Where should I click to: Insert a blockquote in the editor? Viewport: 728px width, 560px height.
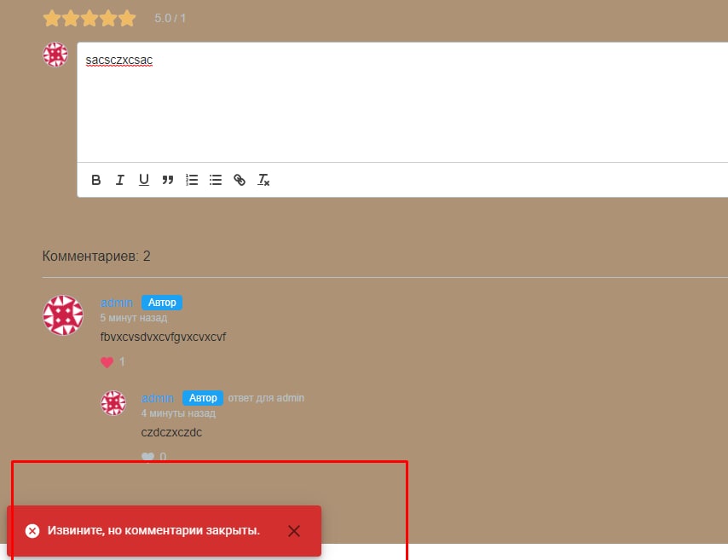(168, 180)
